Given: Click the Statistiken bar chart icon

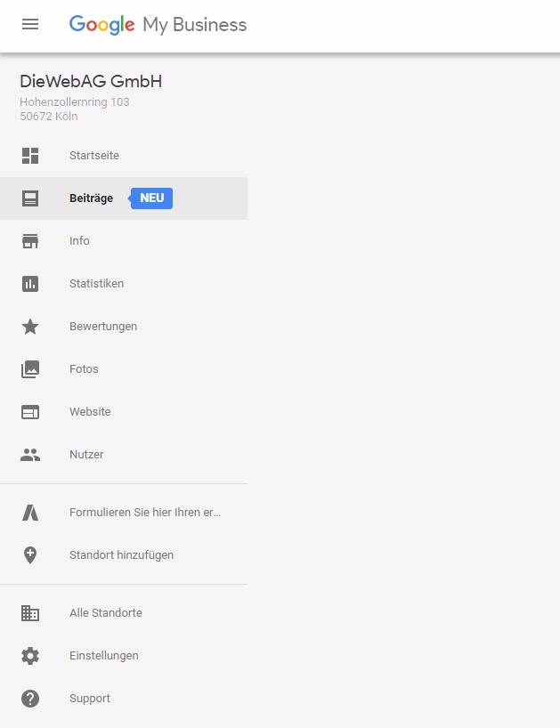Looking at the screenshot, I should click(x=30, y=284).
